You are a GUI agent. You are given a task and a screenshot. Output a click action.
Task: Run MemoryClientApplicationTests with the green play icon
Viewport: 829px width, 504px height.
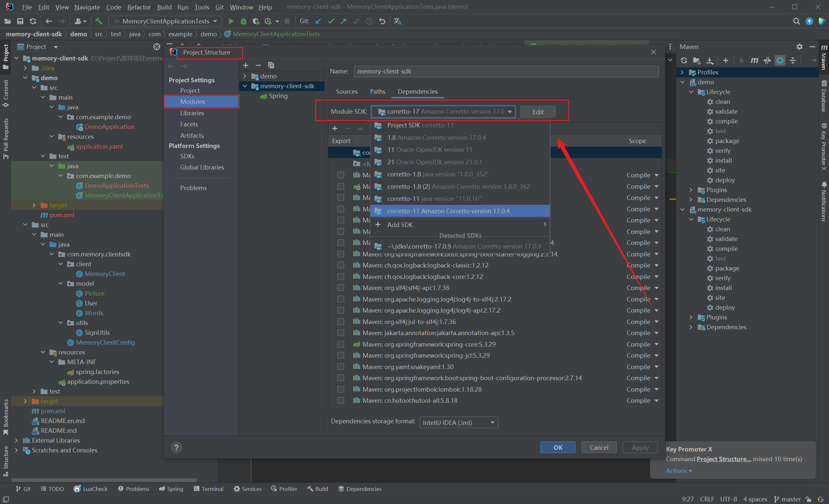231,21
